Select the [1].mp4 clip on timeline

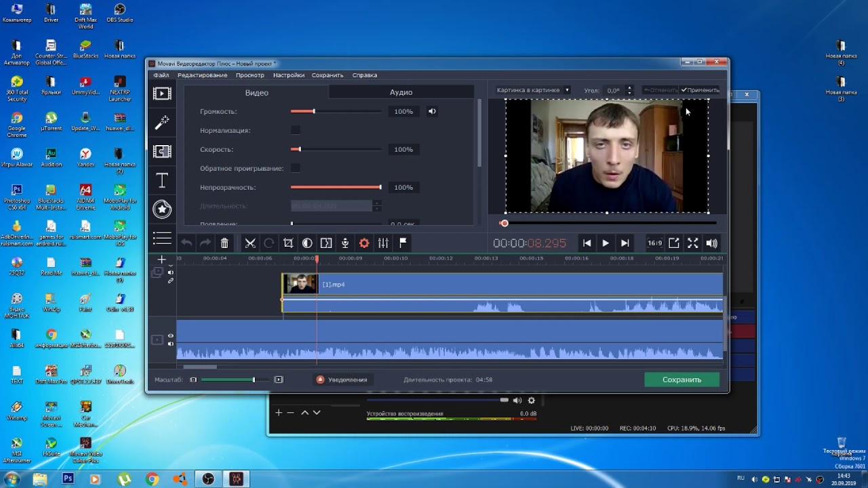[502, 293]
